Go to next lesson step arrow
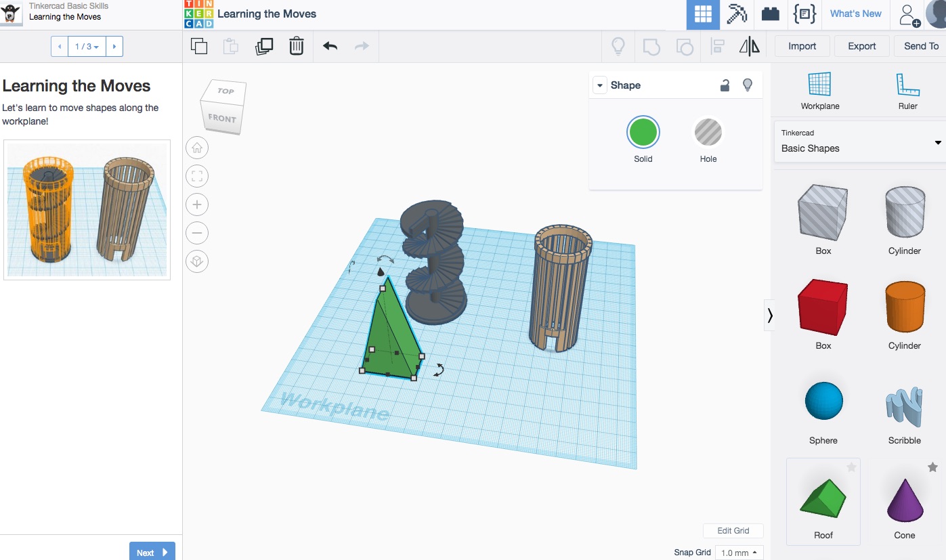 coord(114,47)
